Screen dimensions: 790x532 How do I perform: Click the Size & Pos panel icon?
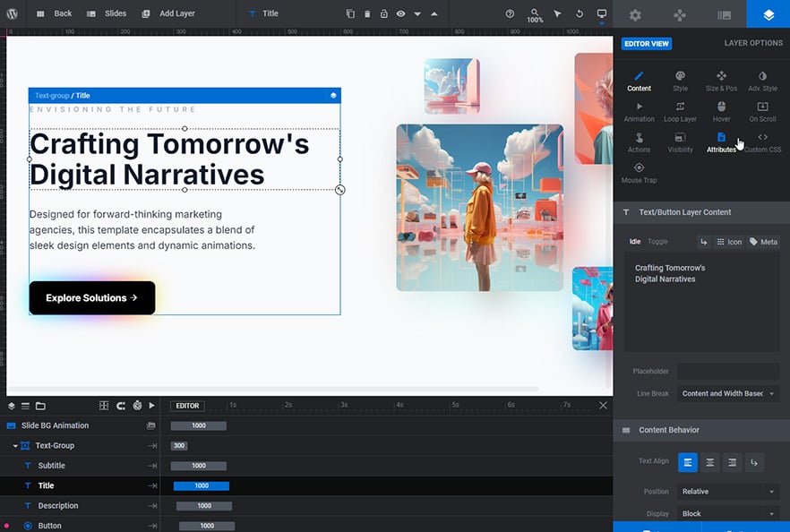(721, 79)
